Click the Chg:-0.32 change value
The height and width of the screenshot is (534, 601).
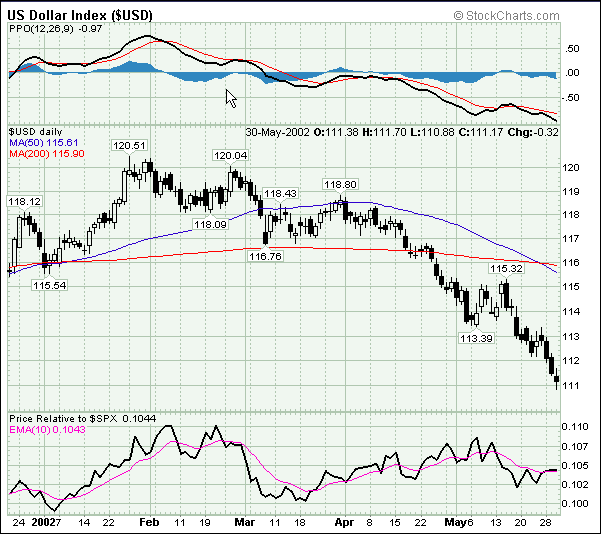(x=533, y=132)
